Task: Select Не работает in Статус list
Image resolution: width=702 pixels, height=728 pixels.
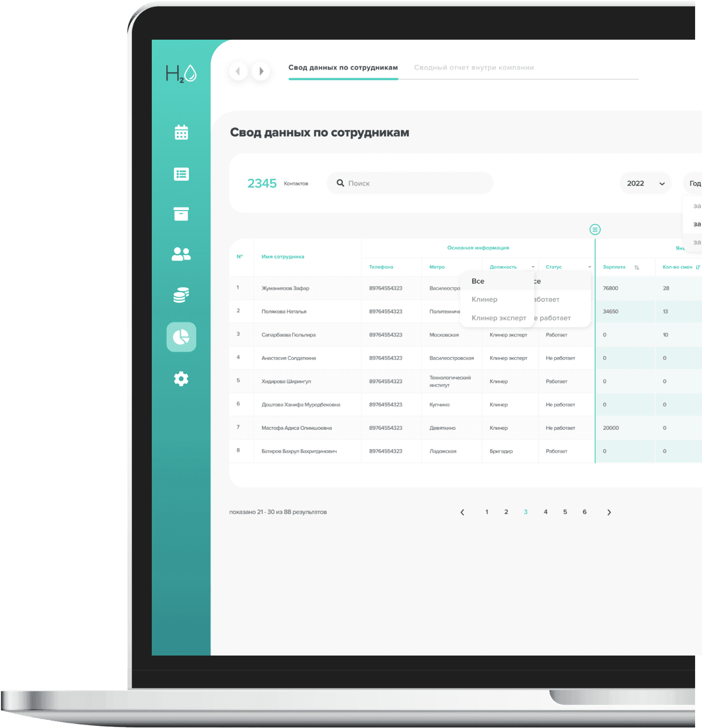Action: pyautogui.click(x=562, y=318)
